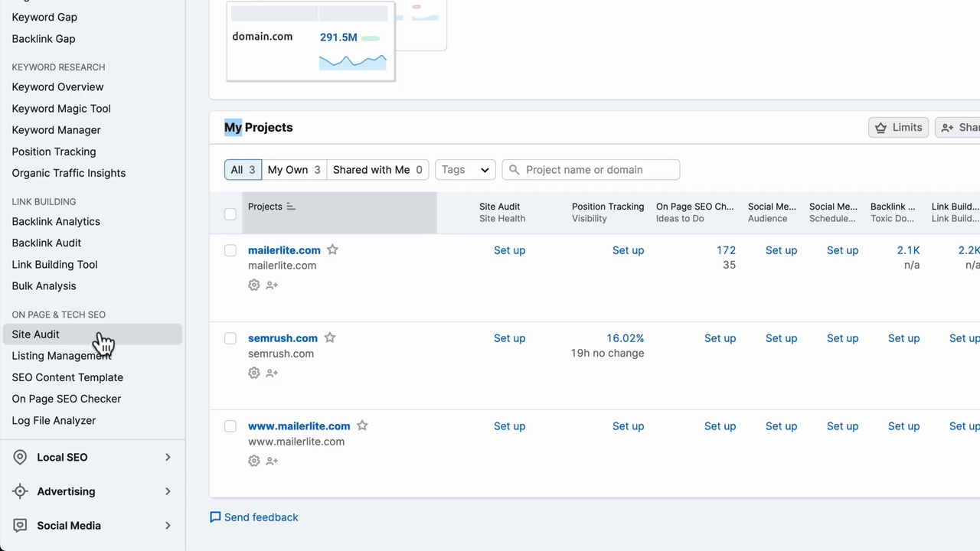Screen dimensions: 980x551
Task: Click the Local SEO pin icon
Action: pyautogui.click(x=21, y=457)
